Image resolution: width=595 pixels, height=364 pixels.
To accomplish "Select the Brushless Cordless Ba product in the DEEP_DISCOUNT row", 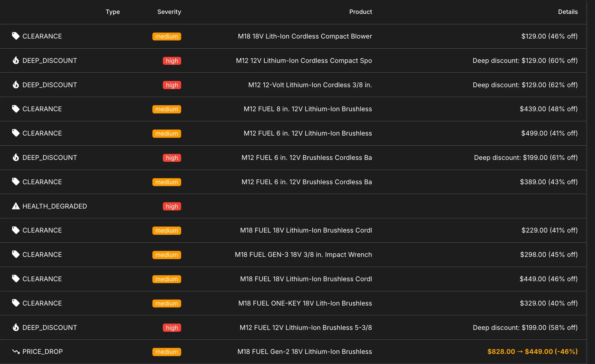I will (307, 158).
